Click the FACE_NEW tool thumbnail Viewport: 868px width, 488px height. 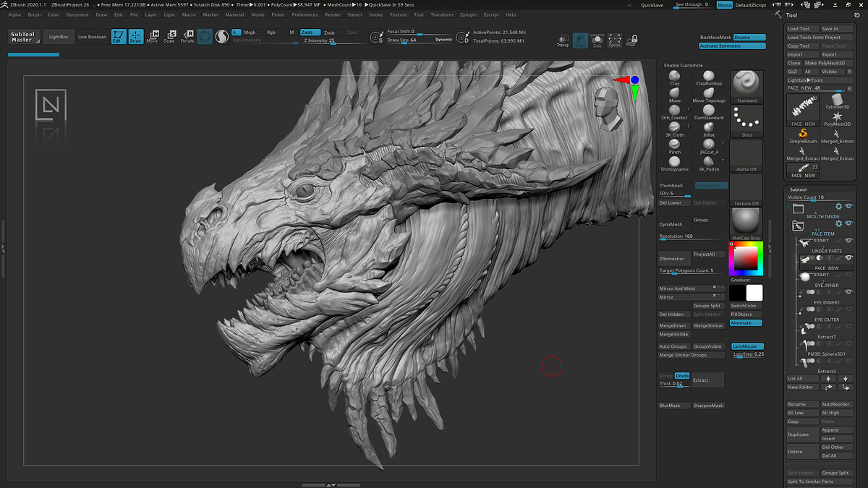(x=802, y=111)
